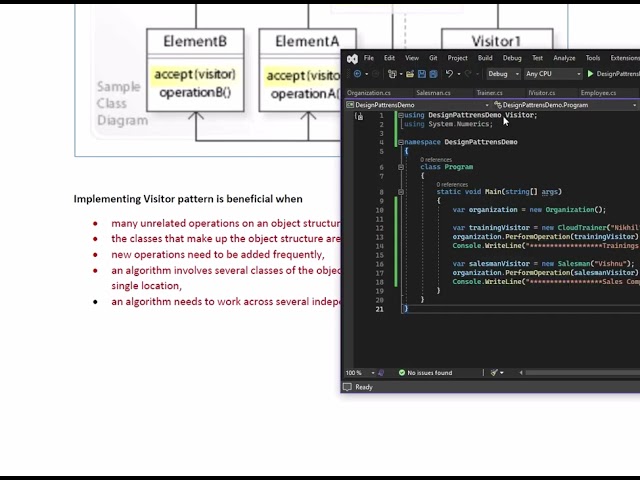Click the '0 references' link above Main
The width and height of the screenshot is (640, 480).
pyautogui.click(x=452, y=184)
